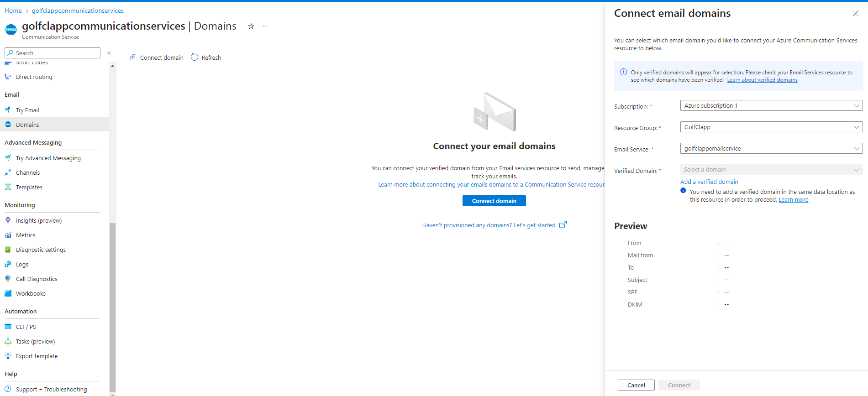868x396 pixels.
Task: Open the ellipsis more options menu
Action: (x=266, y=26)
